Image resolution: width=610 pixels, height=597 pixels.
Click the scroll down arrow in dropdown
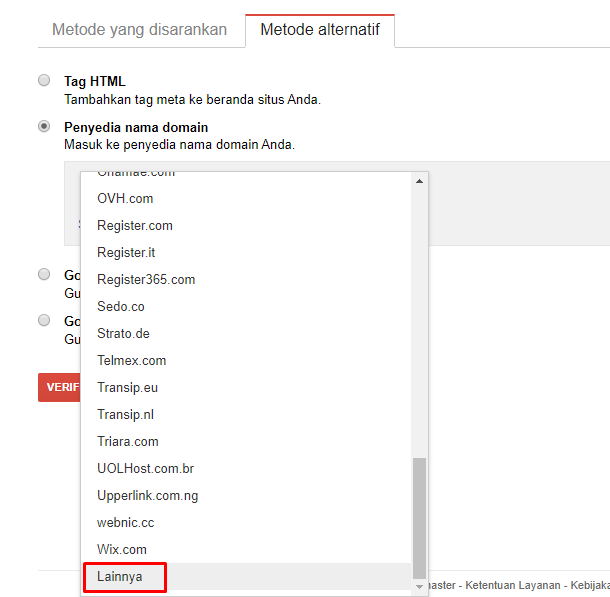[x=419, y=587]
